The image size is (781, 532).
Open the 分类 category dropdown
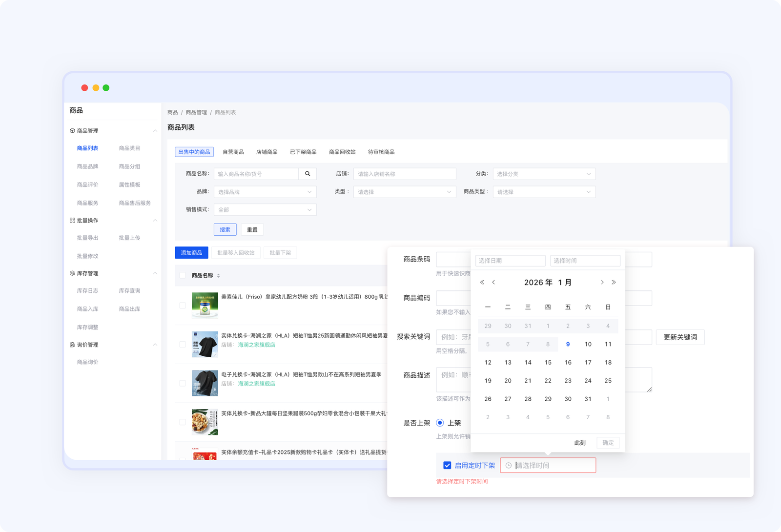click(x=544, y=174)
